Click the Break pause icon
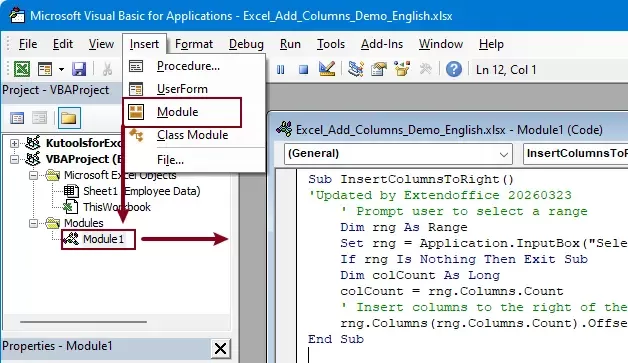Viewport: 628px width, 363px height. 280,70
